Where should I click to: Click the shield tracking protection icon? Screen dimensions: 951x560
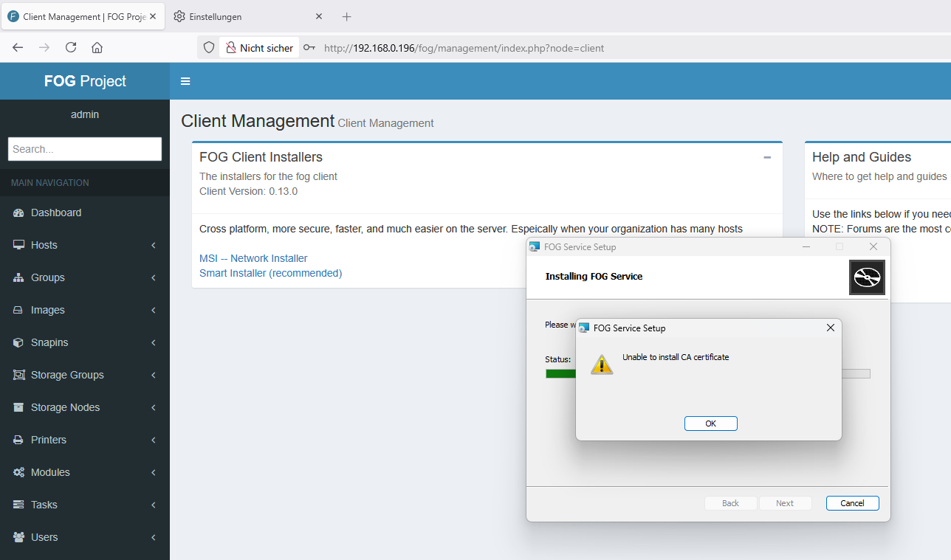[x=209, y=47]
